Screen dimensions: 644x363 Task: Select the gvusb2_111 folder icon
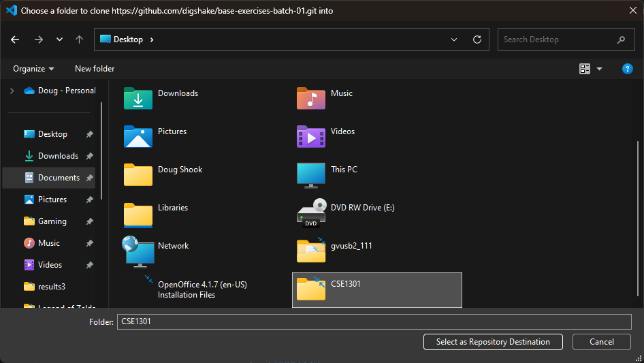[311, 251]
